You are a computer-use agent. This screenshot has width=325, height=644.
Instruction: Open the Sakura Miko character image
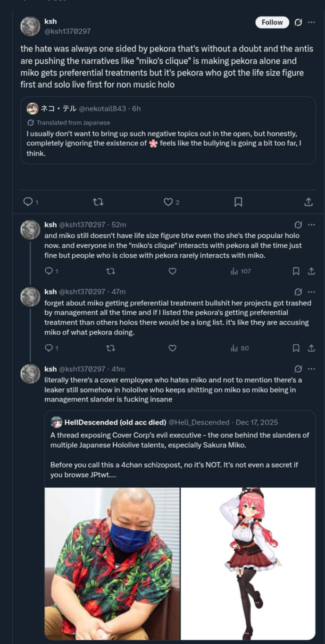(248, 563)
